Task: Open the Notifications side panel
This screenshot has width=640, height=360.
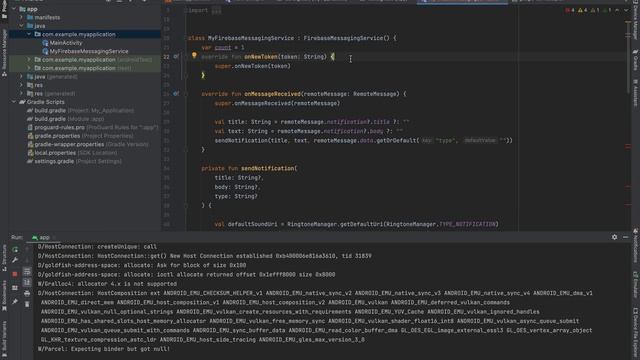Action: point(636,245)
